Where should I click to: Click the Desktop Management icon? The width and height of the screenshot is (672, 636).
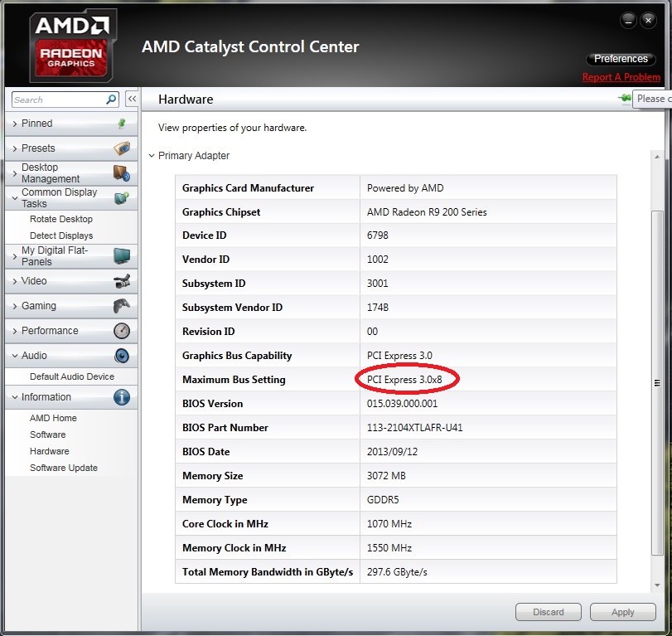tap(122, 173)
